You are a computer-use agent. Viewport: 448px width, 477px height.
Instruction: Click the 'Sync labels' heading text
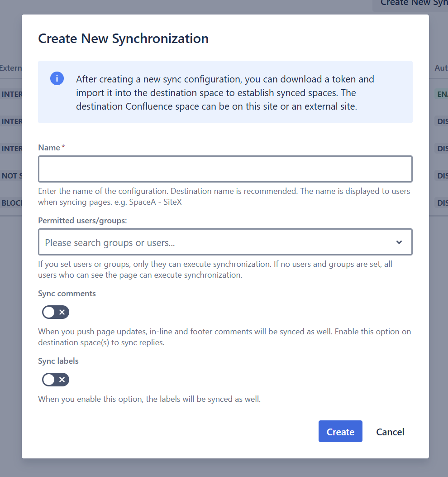point(58,361)
